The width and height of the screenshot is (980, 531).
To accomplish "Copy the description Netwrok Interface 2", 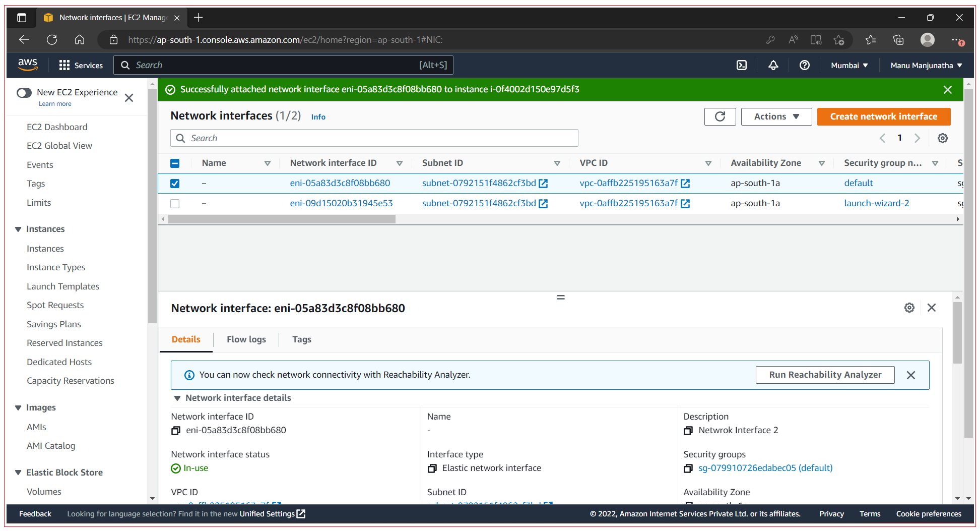I will coord(688,431).
